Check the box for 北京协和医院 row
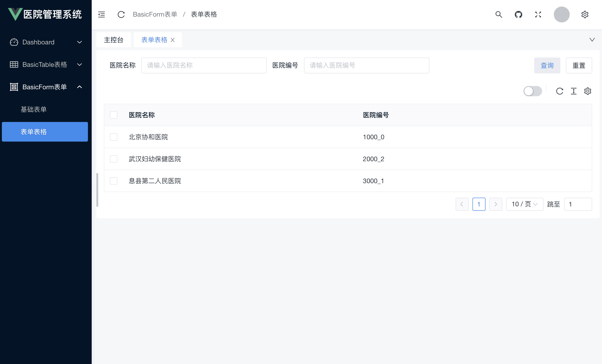 click(114, 137)
